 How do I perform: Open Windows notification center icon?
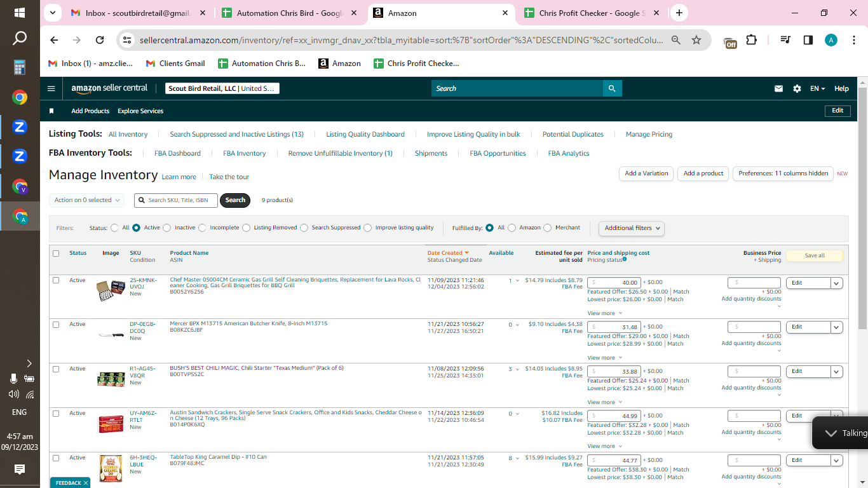point(20,470)
